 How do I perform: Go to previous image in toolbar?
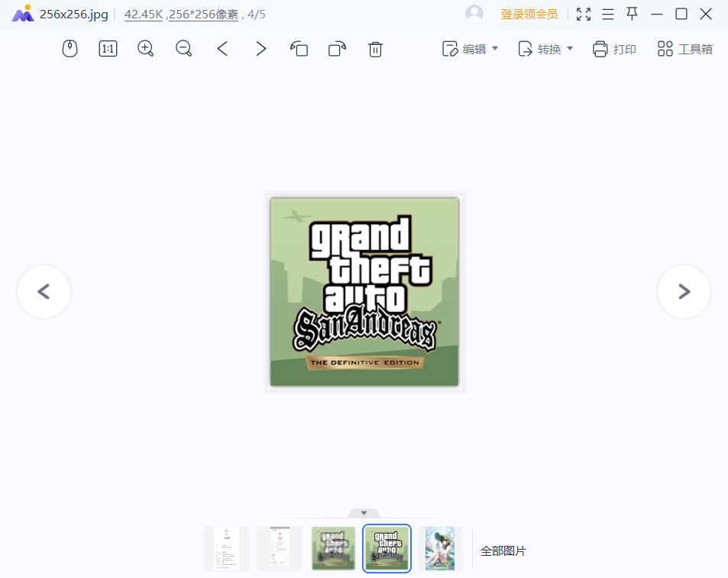pos(222,48)
